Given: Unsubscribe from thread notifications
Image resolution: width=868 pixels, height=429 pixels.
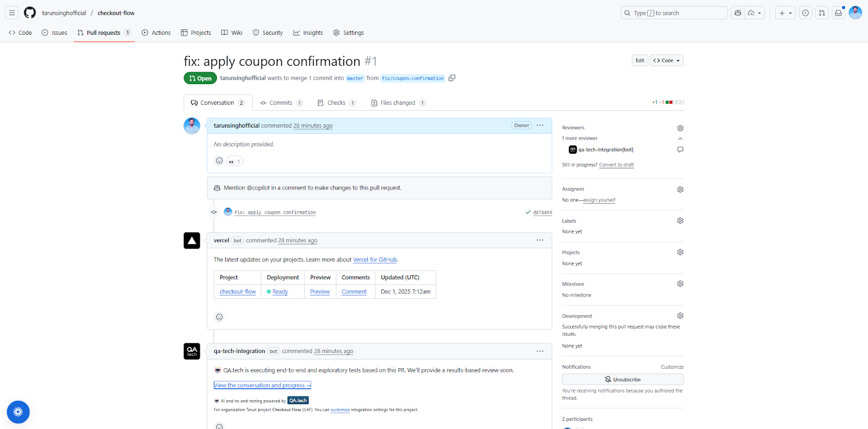Looking at the screenshot, I should tap(622, 380).
